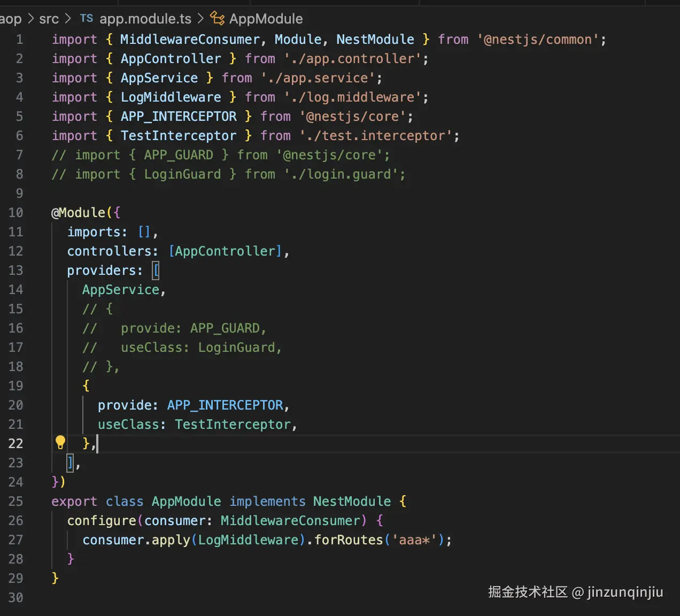Open the src folder breadcrumb
The width and height of the screenshot is (680, 616).
tap(49, 19)
